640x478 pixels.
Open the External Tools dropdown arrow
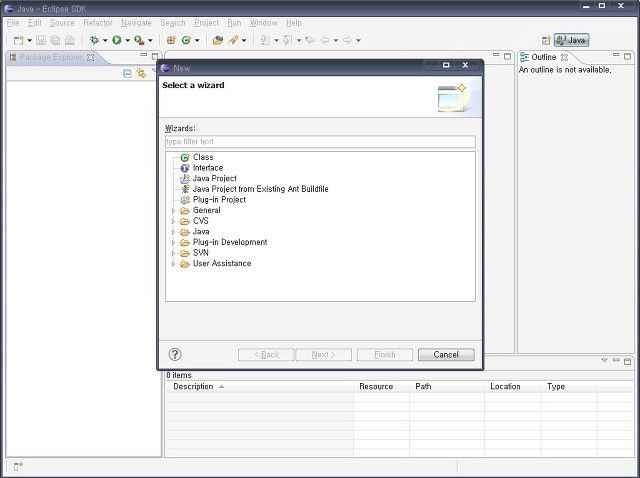pyautogui.click(x=150, y=40)
